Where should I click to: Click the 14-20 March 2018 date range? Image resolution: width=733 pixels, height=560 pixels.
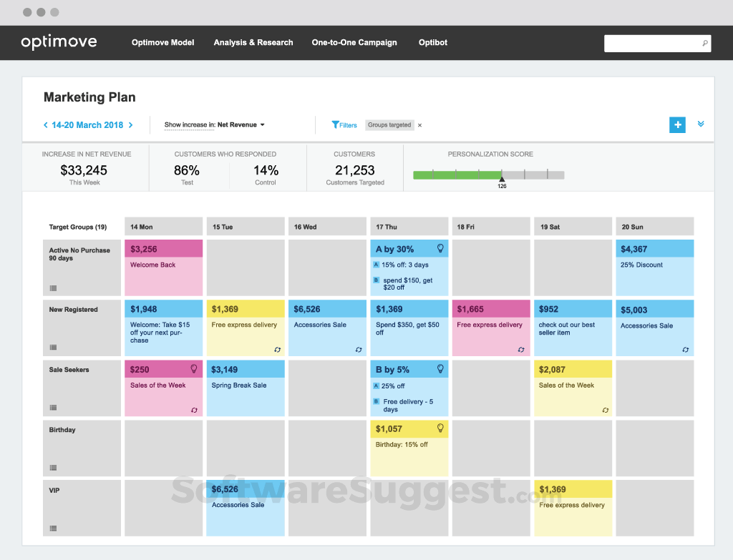87,125
